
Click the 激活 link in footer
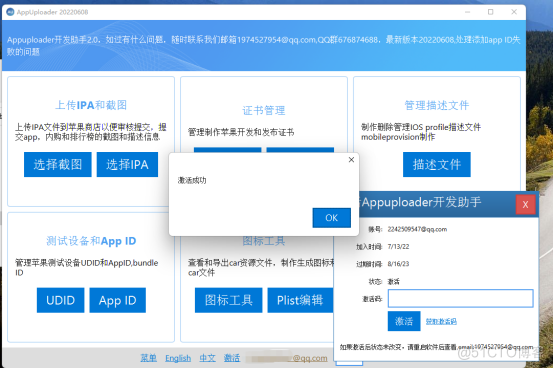click(x=232, y=358)
